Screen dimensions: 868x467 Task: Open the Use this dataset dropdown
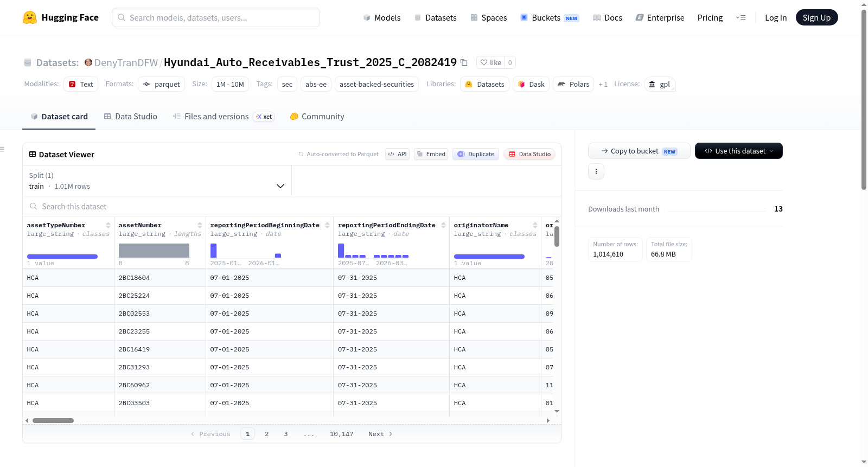point(739,151)
